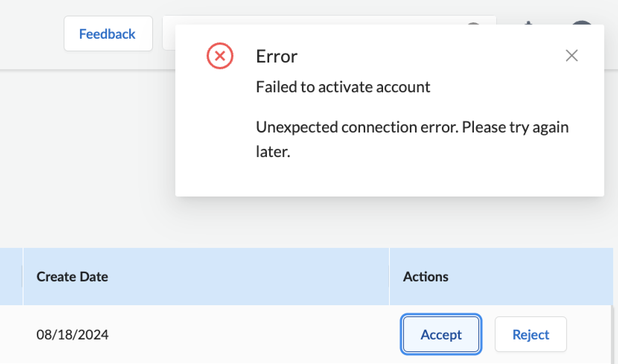
Task: Click the Create Date column header
Action: tap(72, 277)
